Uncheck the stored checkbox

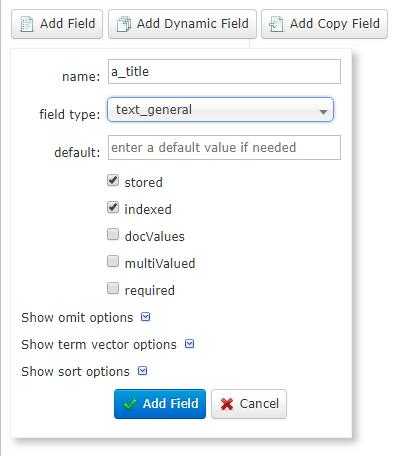tap(113, 180)
